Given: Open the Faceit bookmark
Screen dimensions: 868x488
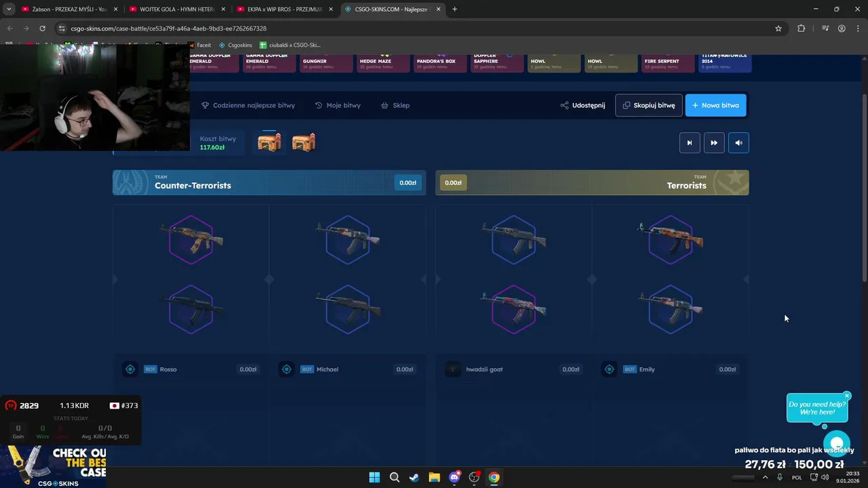Looking at the screenshot, I should pyautogui.click(x=199, y=45).
